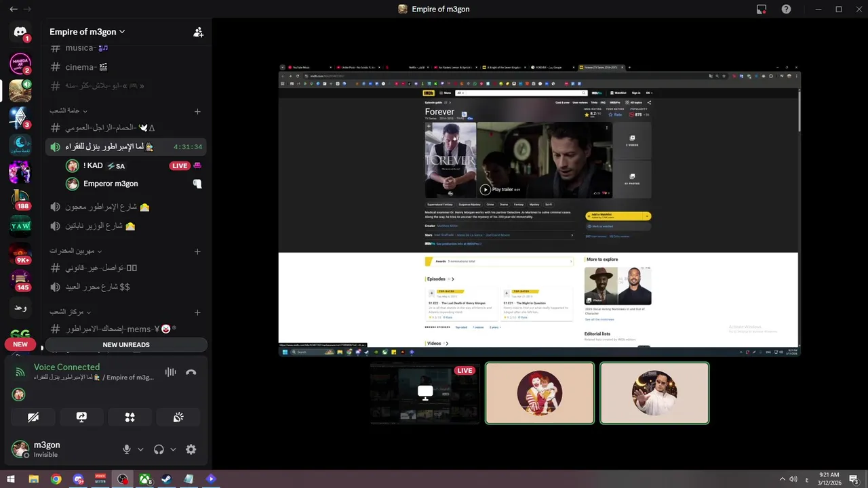Screen dimensions: 868x488
Task: Open user settings gear
Action: click(191, 449)
